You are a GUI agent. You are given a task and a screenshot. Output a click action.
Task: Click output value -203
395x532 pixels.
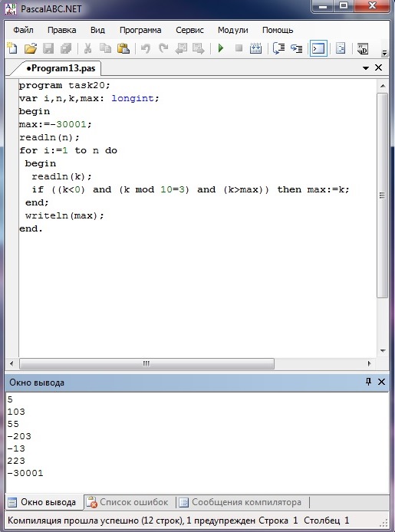[19, 436]
